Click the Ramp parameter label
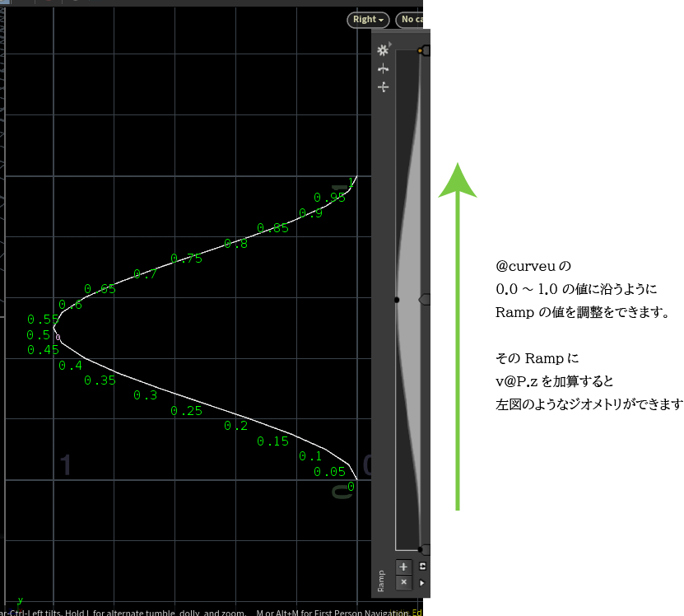Viewport: 684px width, 616px height. pos(381,581)
